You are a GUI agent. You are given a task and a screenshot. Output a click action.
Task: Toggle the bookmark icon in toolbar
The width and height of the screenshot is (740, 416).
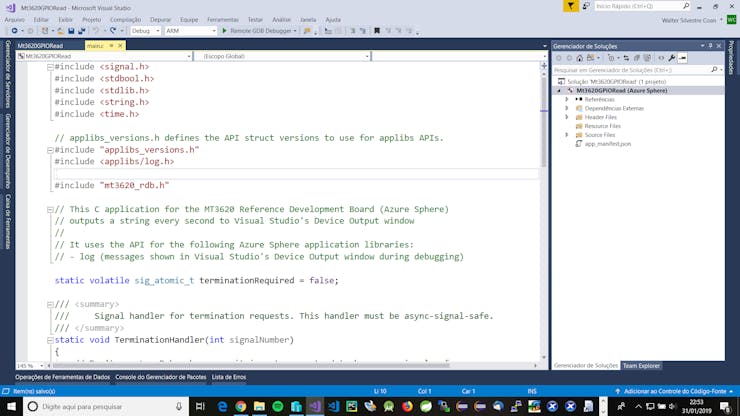377,31
